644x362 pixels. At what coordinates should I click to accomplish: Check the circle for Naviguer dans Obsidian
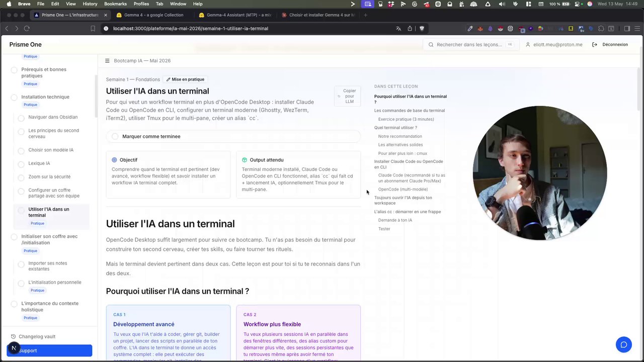click(x=21, y=118)
